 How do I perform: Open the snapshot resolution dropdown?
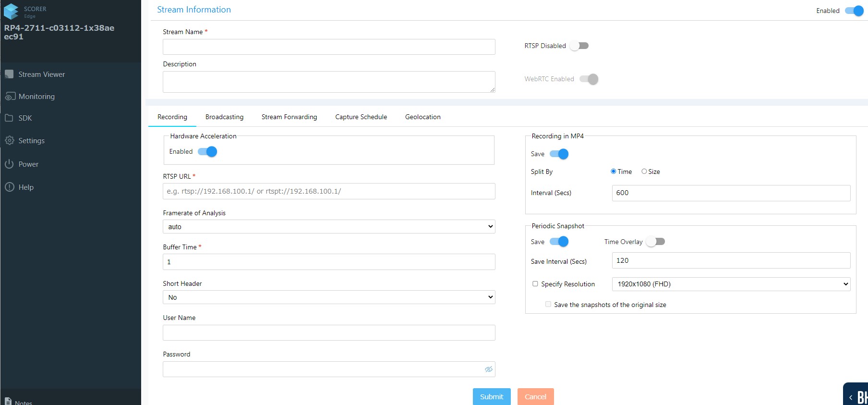tap(731, 284)
